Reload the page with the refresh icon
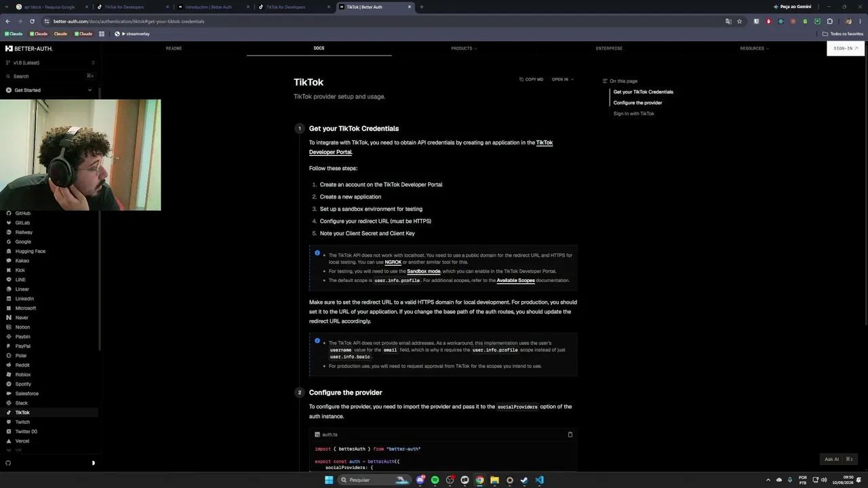The width and height of the screenshot is (868, 488). 32,21
